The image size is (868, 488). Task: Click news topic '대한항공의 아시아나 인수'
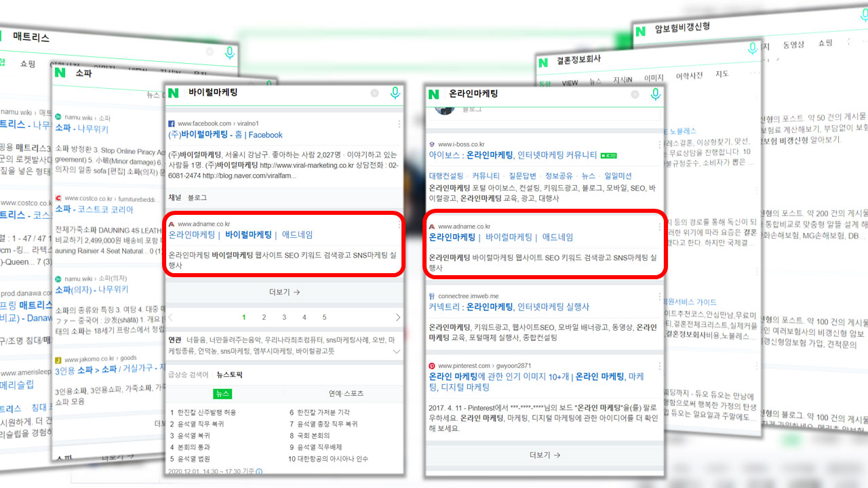pos(333,459)
